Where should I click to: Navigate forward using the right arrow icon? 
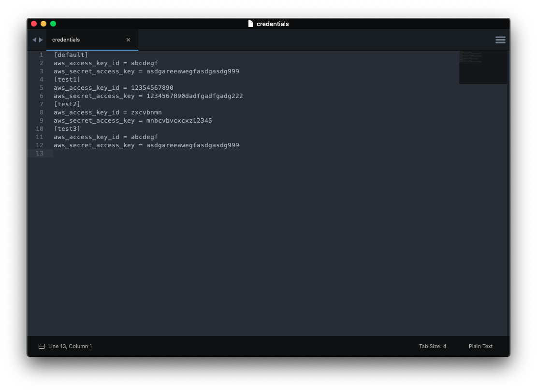[41, 40]
